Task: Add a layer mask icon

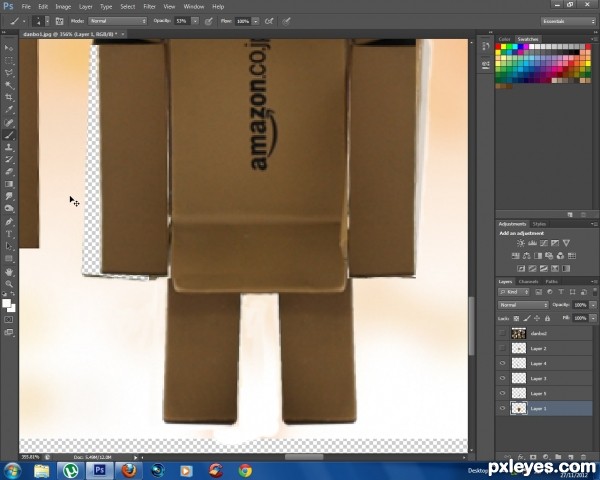Action: [533, 457]
